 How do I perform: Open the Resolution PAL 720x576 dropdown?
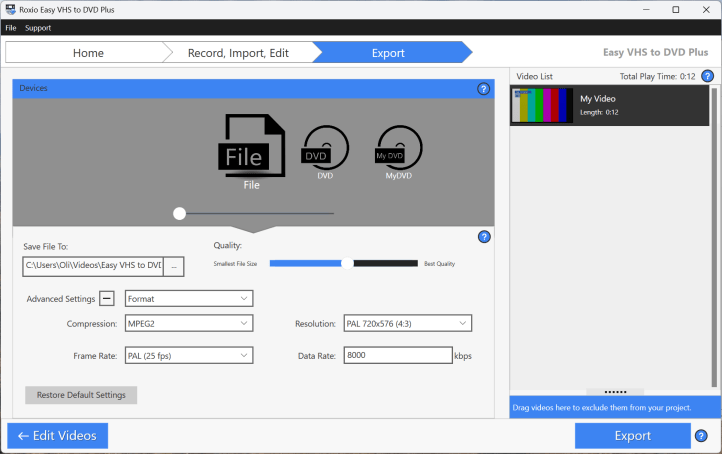coord(406,323)
